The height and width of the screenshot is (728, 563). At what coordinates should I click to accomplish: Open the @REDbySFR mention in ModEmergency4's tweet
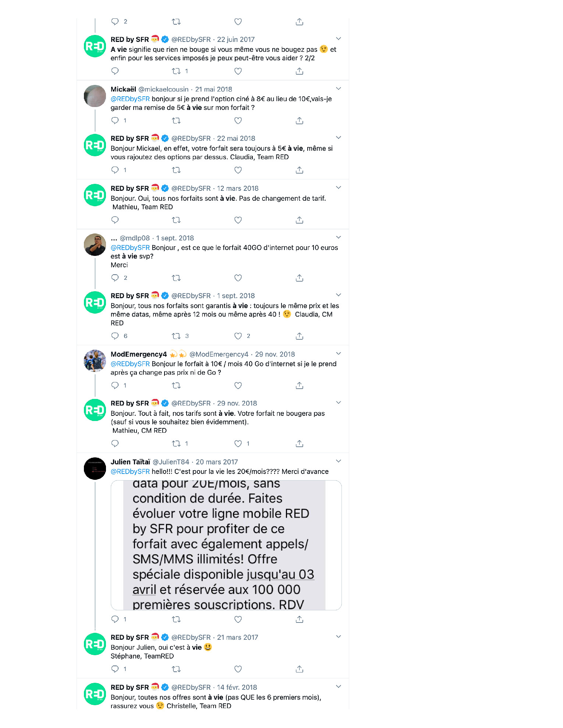[130, 364]
